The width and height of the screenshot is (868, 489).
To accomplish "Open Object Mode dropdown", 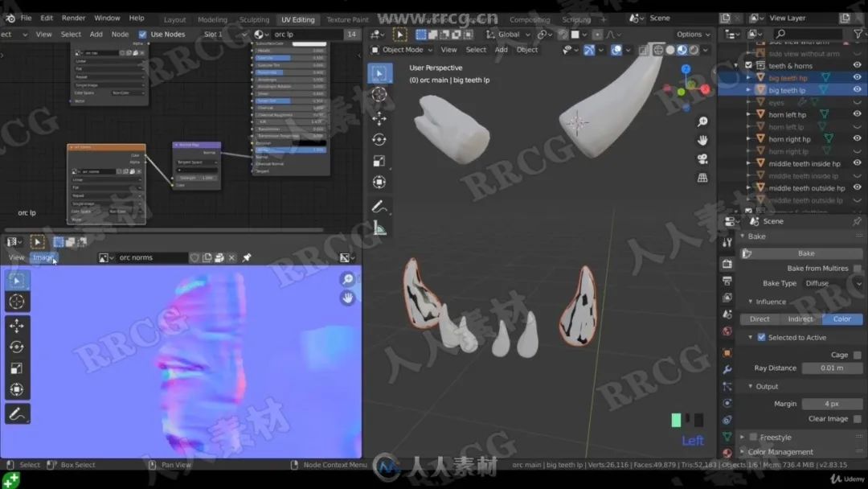I will pos(401,50).
